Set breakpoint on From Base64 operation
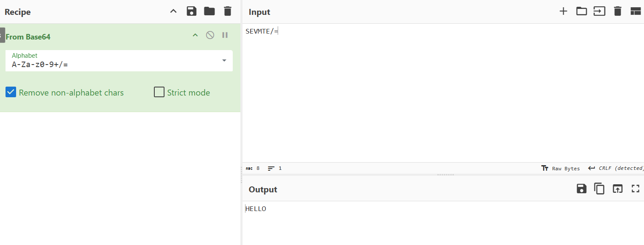The image size is (644, 245). tap(225, 35)
